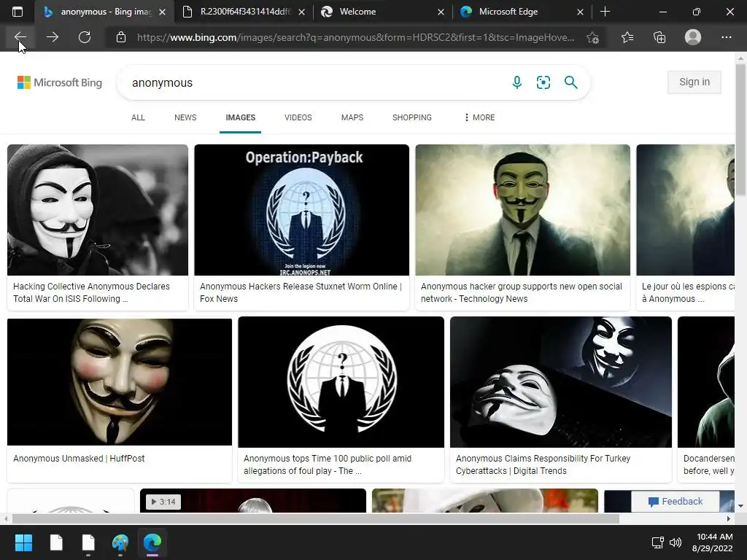The width and height of the screenshot is (747, 560).
Task: Open the clock and date in taskbar
Action: [x=712, y=542]
